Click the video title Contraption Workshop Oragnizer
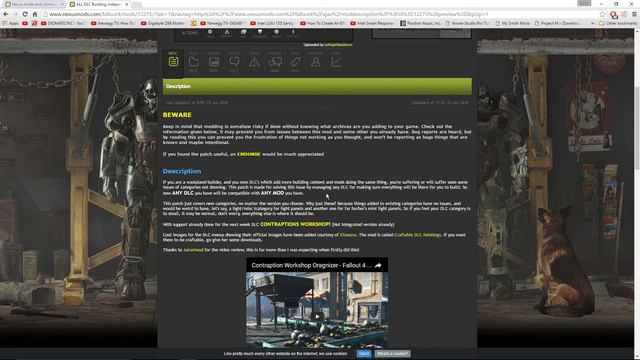The width and height of the screenshot is (640, 360). tap(311, 265)
